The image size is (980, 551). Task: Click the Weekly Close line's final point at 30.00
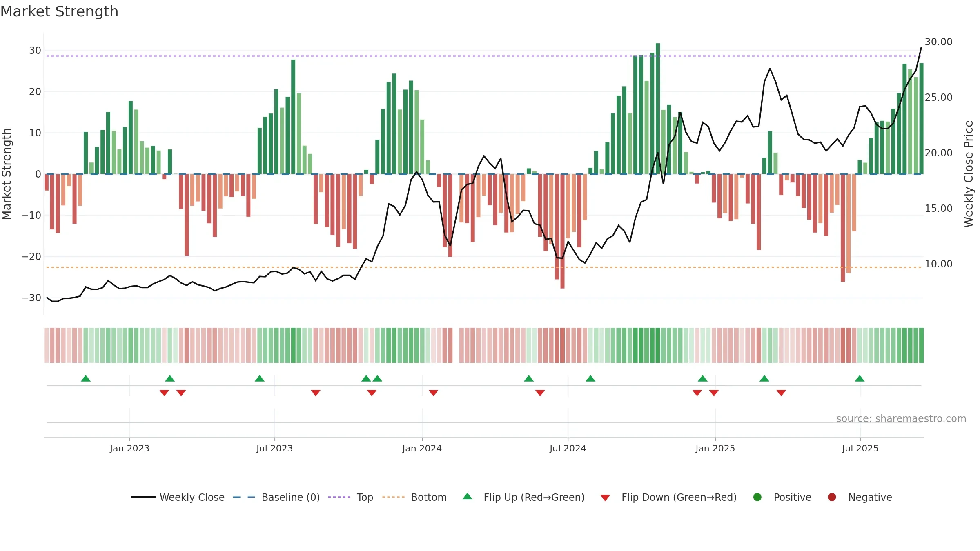pyautogui.click(x=921, y=47)
